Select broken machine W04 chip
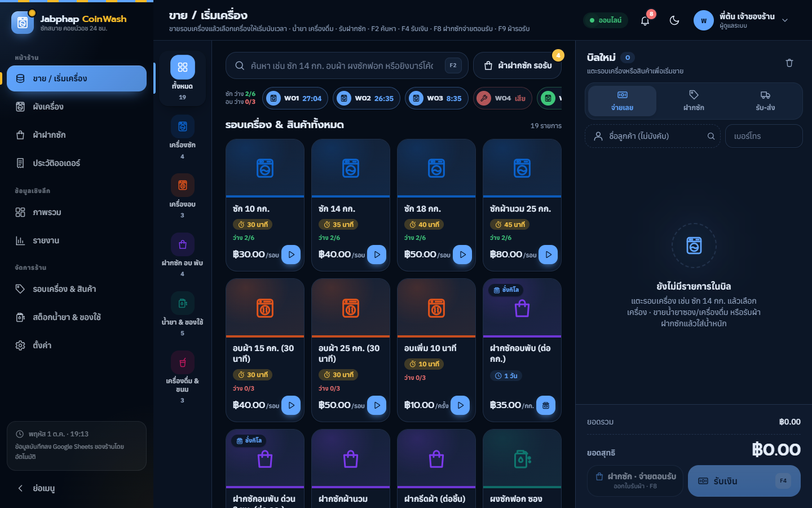 (x=503, y=98)
